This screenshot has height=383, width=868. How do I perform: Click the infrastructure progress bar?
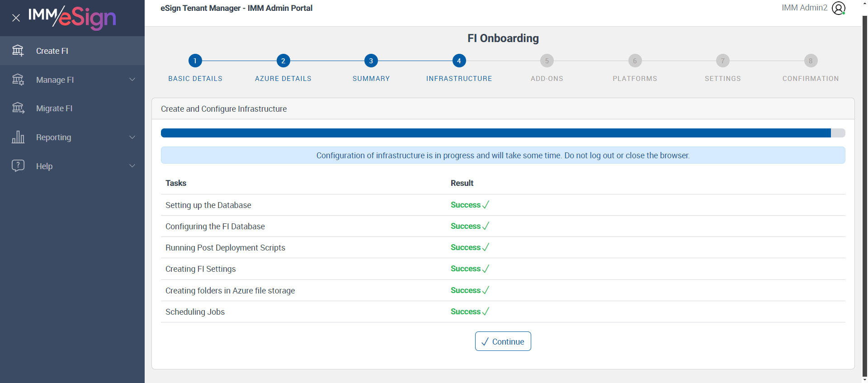click(503, 133)
